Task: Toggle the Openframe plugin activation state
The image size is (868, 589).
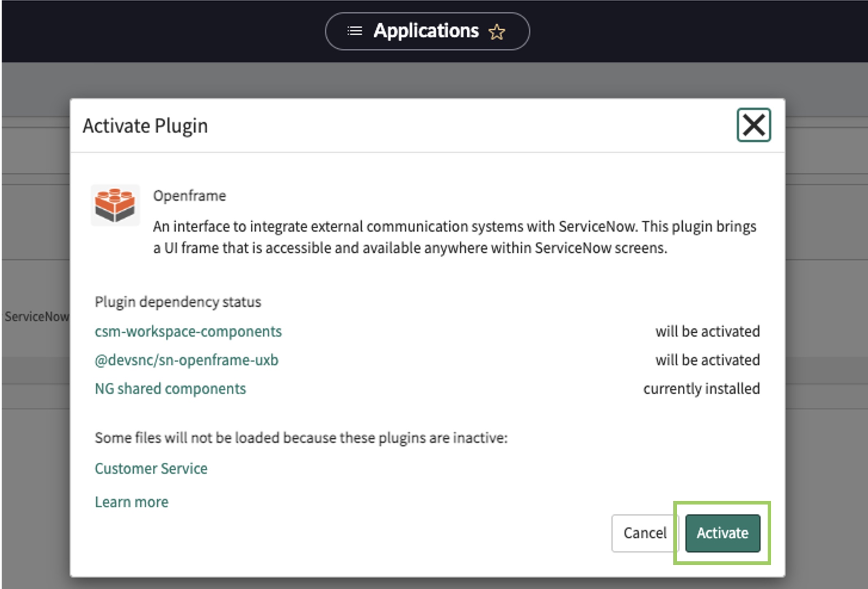Action: (722, 524)
